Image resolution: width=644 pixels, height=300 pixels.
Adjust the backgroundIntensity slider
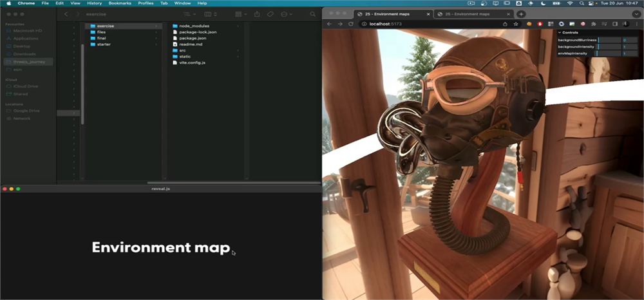[609, 47]
